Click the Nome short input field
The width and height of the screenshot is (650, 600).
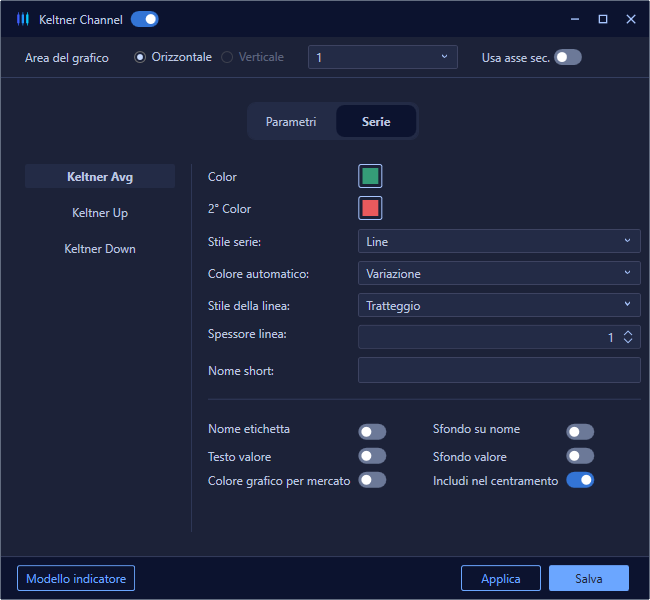[x=499, y=370]
